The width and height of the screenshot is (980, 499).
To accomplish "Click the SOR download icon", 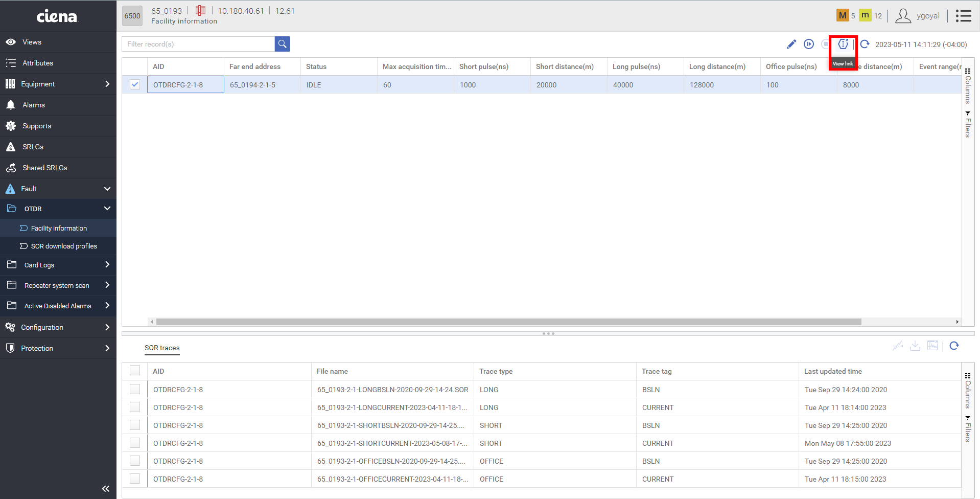I will click(x=915, y=346).
